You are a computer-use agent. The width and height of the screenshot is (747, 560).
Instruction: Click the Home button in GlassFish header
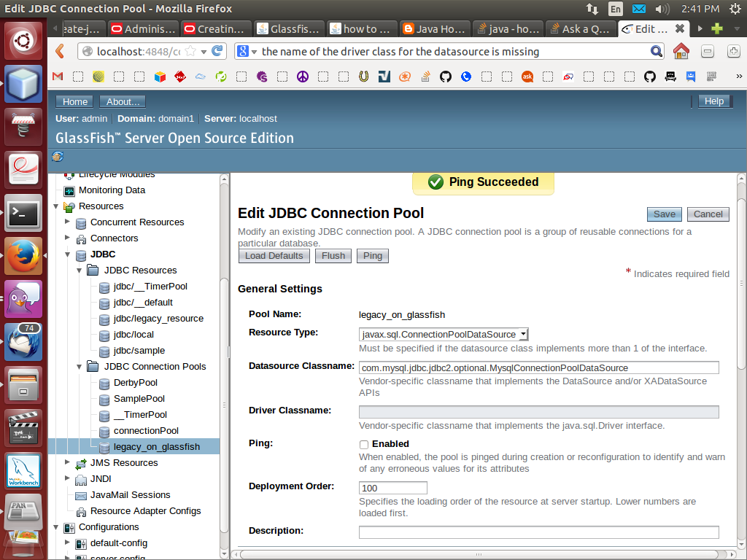[x=75, y=101]
